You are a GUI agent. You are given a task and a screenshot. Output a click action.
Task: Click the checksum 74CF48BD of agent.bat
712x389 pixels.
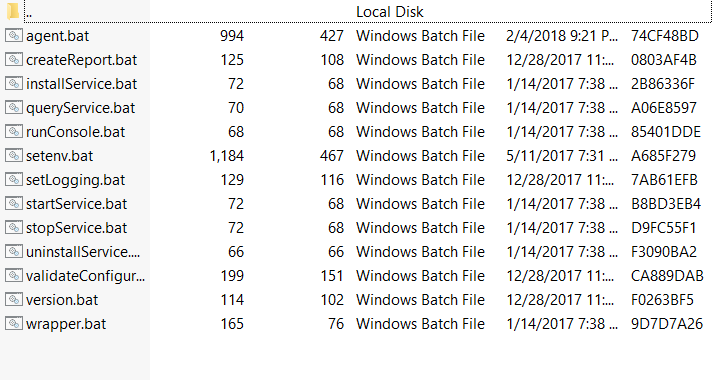tap(664, 36)
